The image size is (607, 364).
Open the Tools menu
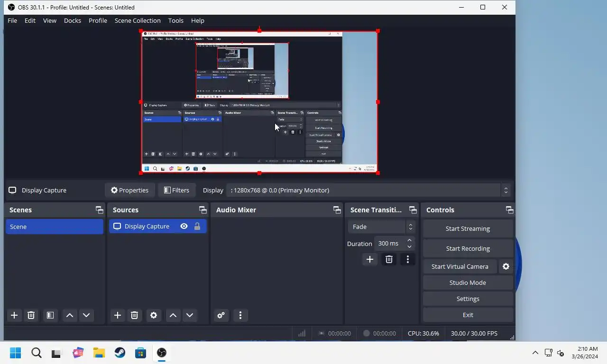[176, 20]
